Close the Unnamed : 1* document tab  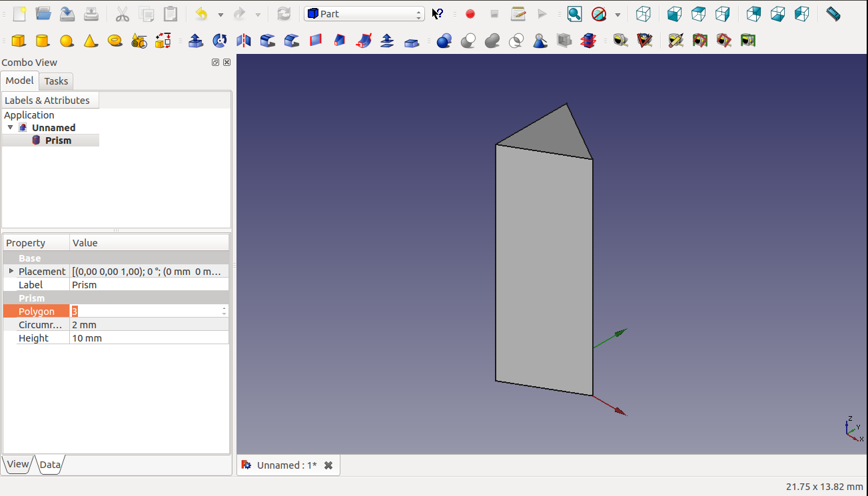(328, 465)
